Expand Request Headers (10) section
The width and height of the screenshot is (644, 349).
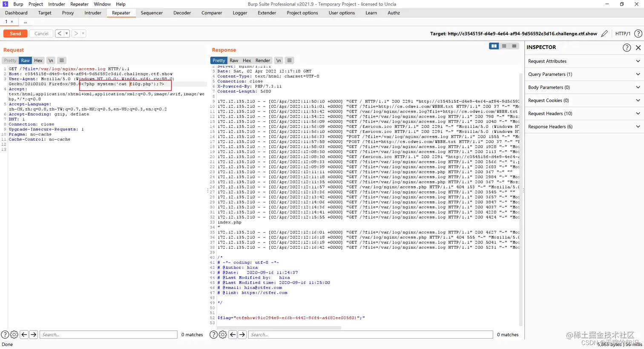pos(584,113)
